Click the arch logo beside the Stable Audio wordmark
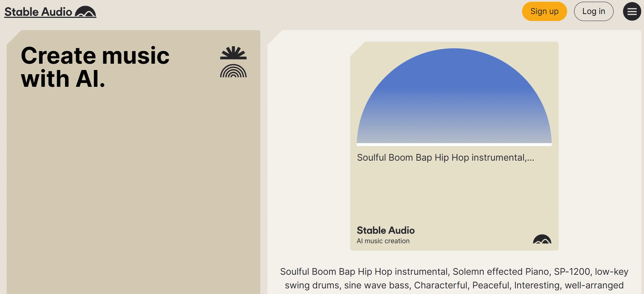This screenshot has height=294, width=644. pos(85,12)
